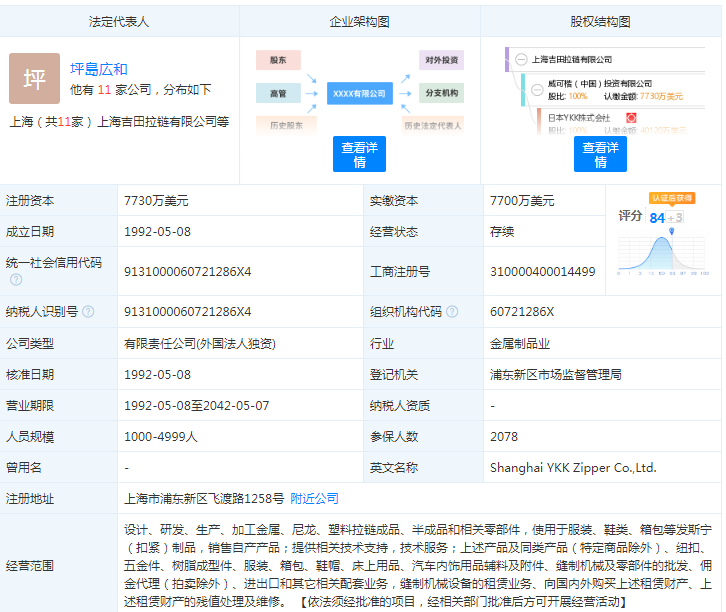The height and width of the screenshot is (612, 726).
Task: Click 历史股东 box in diagram
Action: tap(286, 125)
